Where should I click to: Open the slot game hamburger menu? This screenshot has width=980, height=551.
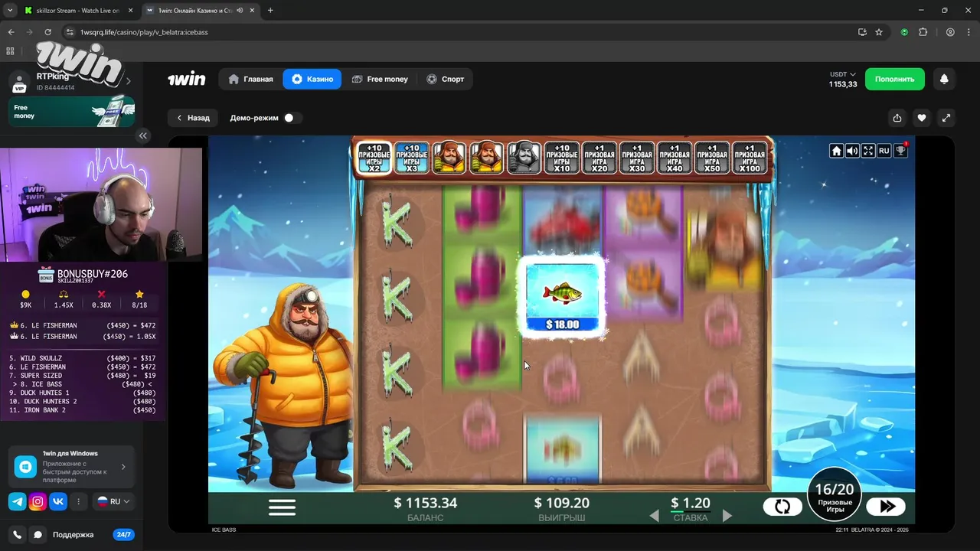[282, 507]
